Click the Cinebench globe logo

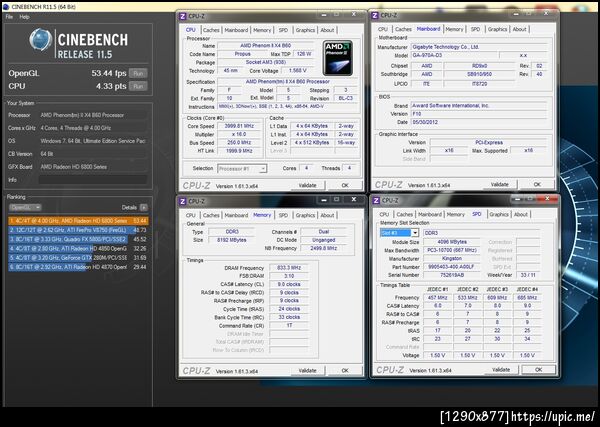click(41, 40)
